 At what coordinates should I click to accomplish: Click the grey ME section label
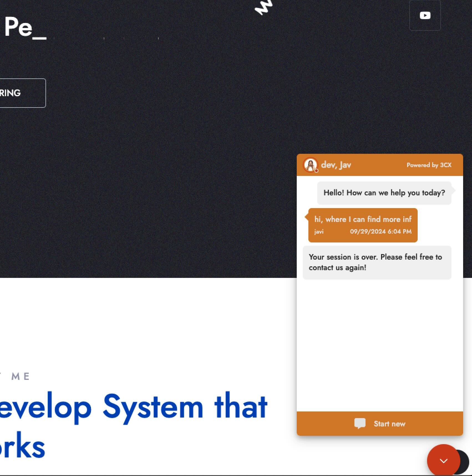(x=21, y=377)
